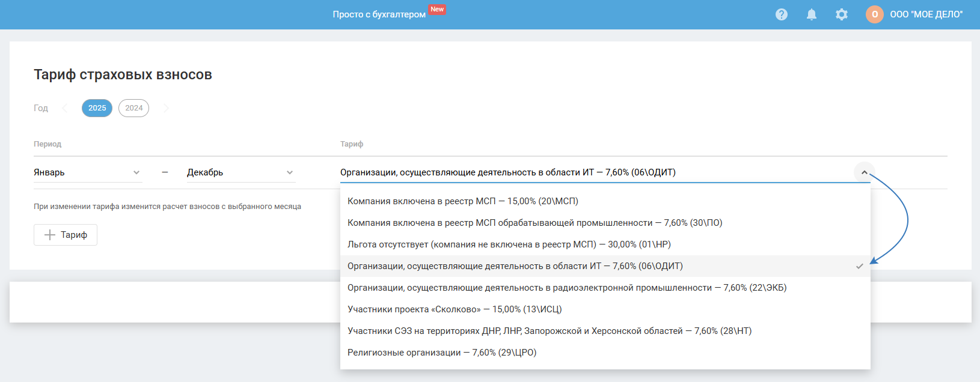Pick the radioelectronics industry tariff (22\ЭКБ)
980x382 pixels.
(x=567, y=288)
